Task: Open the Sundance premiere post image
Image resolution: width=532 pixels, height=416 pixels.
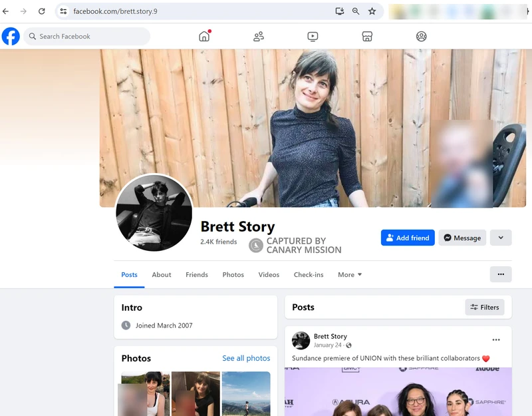Action: (398, 391)
